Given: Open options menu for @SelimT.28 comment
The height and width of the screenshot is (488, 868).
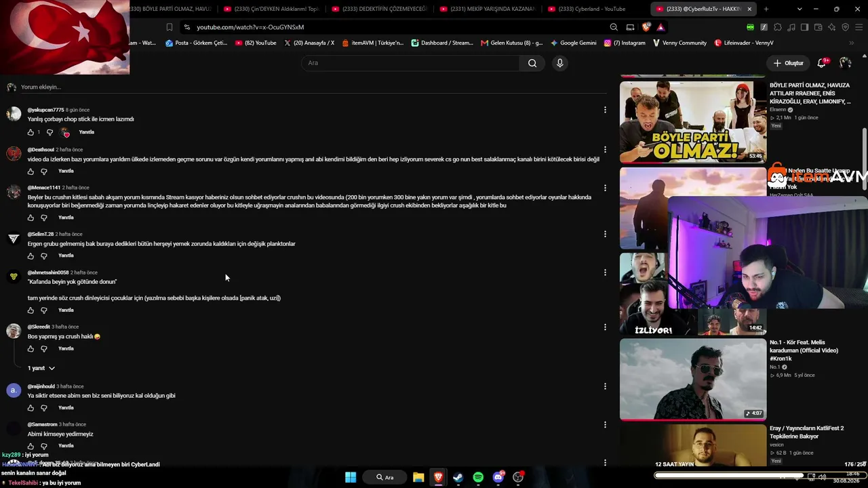Looking at the screenshot, I should [605, 235].
